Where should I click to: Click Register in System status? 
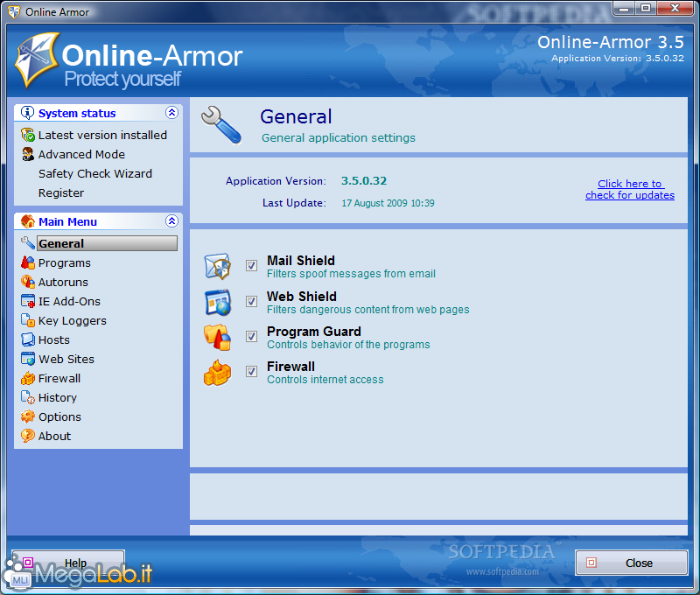pyautogui.click(x=61, y=192)
